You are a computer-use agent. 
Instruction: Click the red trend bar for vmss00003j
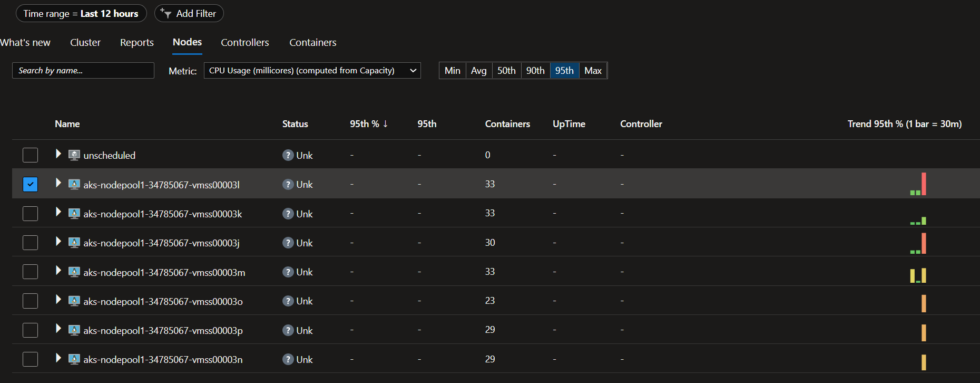[924, 243]
